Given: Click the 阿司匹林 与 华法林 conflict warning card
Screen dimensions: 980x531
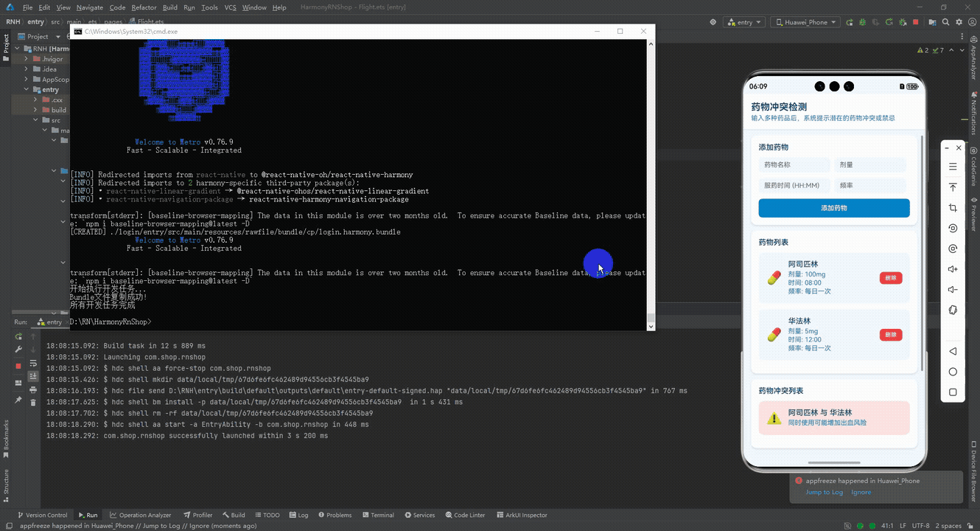Looking at the screenshot, I should click(x=834, y=418).
